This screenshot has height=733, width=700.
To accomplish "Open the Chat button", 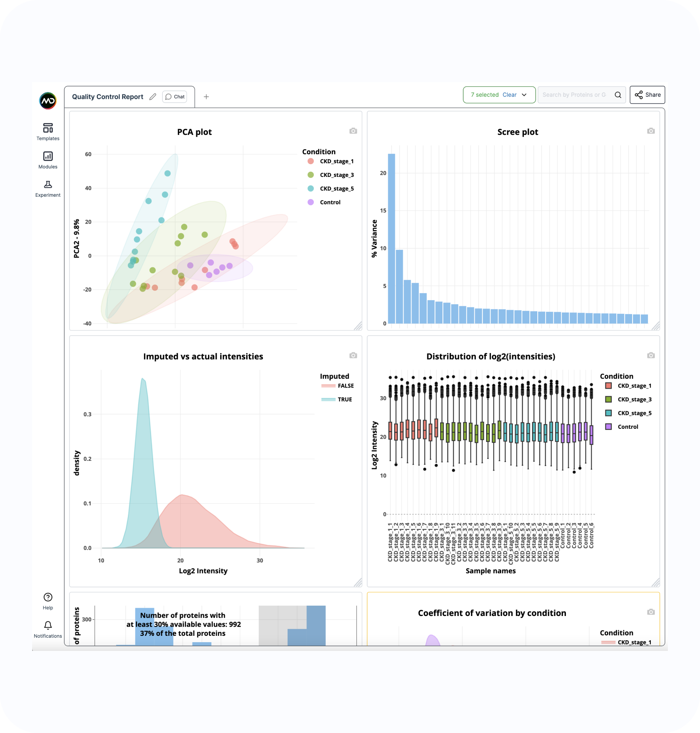I will 175,97.
